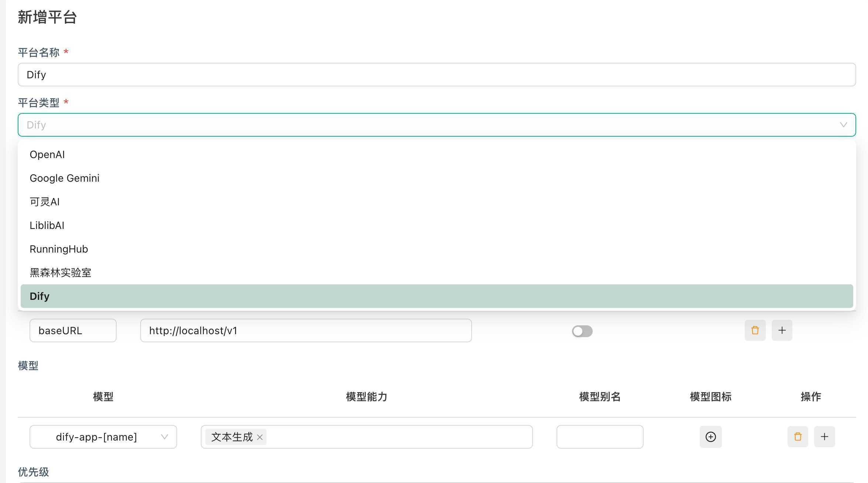868x483 pixels.
Task: Click the 新增平台 heading
Action: pos(47,17)
